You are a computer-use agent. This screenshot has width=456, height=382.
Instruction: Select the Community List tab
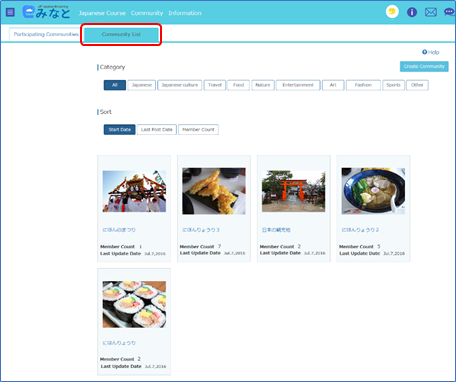(x=121, y=34)
